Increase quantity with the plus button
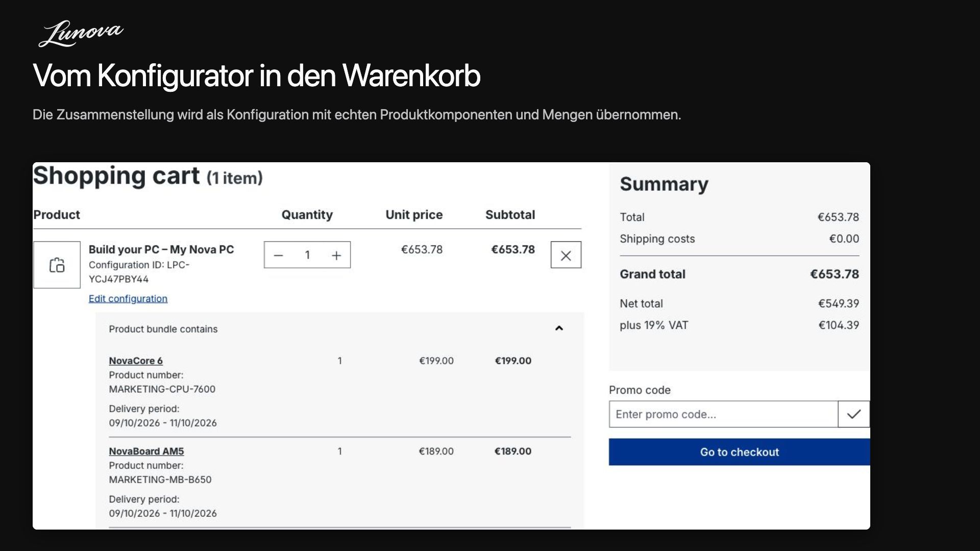Screen dimensions: 980x551 (336, 255)
